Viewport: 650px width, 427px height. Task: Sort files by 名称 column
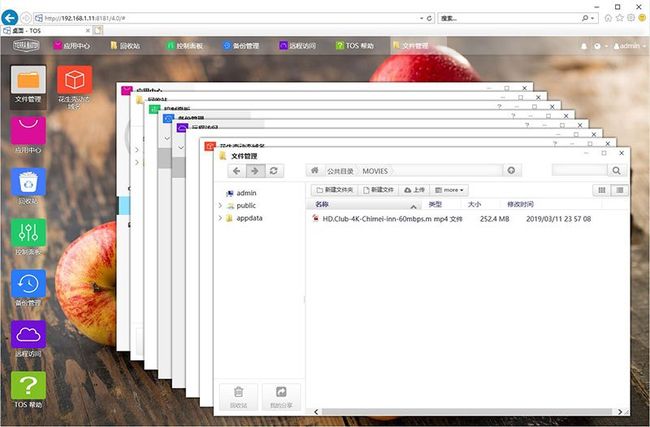tap(364, 204)
